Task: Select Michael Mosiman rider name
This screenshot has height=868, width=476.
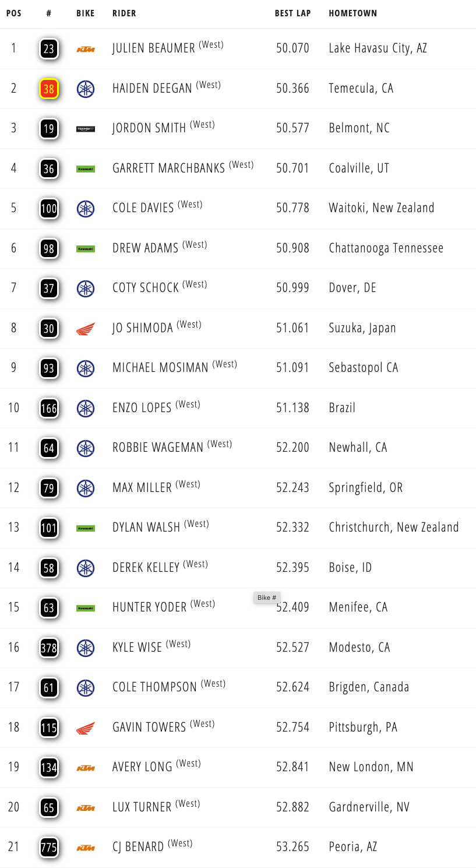Action: [x=160, y=368]
